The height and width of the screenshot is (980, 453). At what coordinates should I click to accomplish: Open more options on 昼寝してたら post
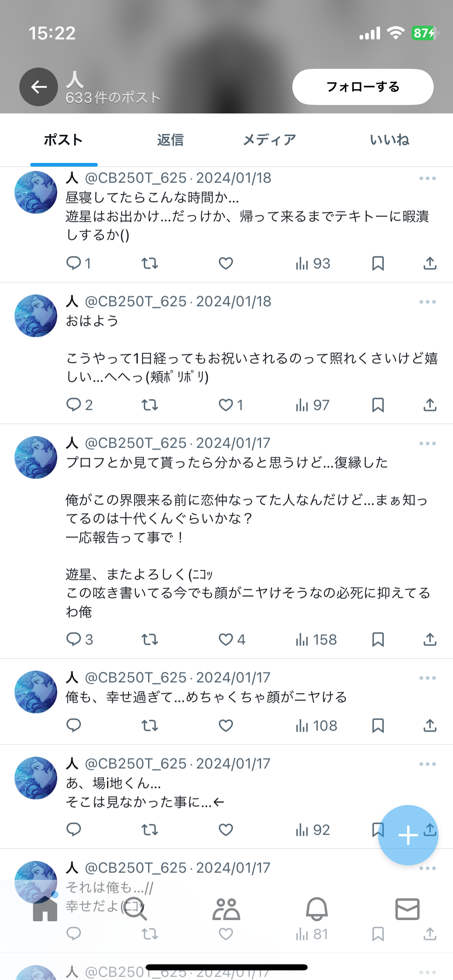pos(427,178)
